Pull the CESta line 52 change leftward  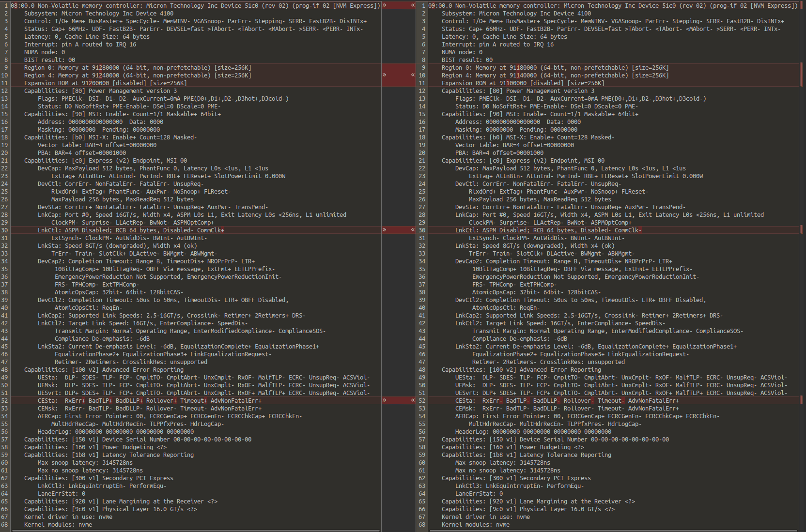(x=413, y=400)
